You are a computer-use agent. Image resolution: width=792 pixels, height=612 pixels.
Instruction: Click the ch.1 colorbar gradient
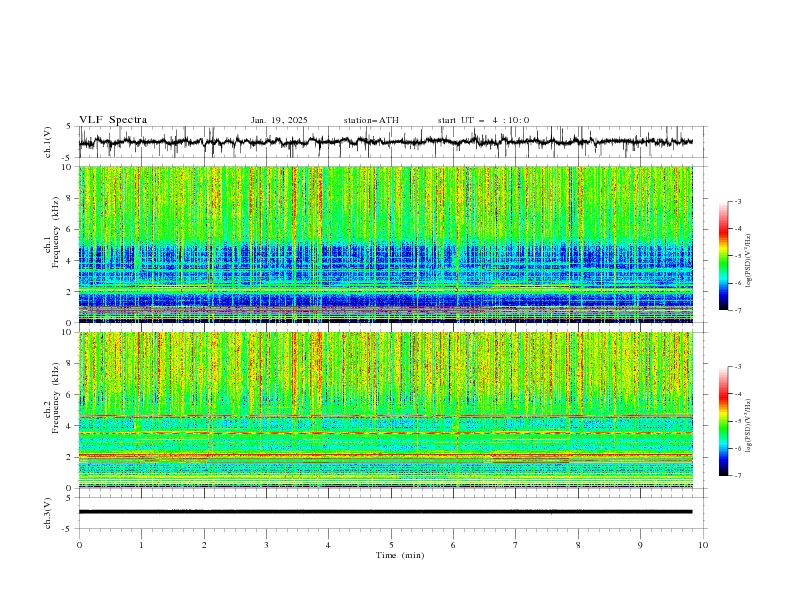point(723,256)
